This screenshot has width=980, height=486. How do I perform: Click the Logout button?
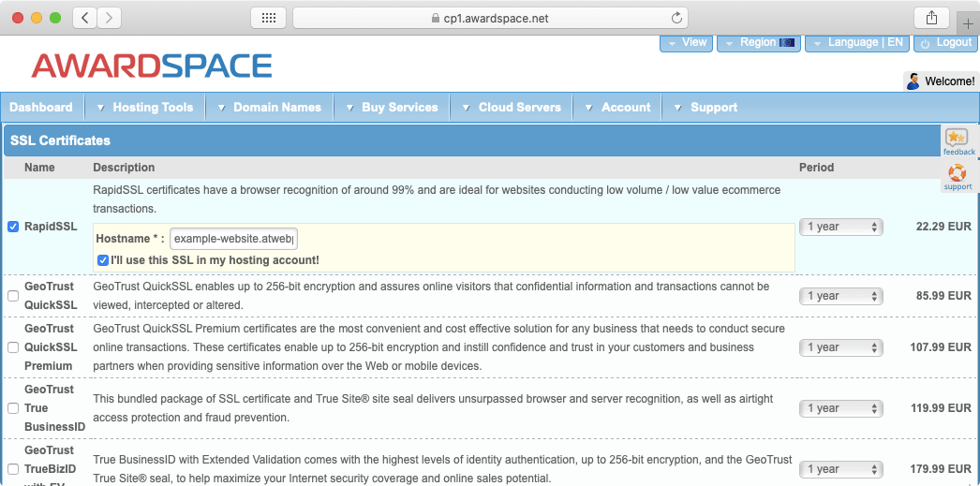coord(945,43)
